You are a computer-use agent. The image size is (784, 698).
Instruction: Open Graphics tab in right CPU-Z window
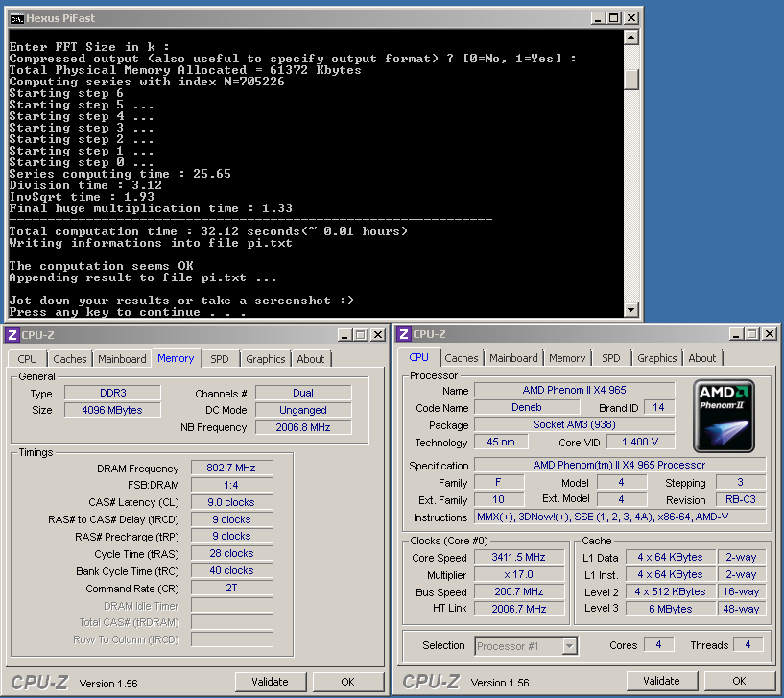[x=656, y=358]
